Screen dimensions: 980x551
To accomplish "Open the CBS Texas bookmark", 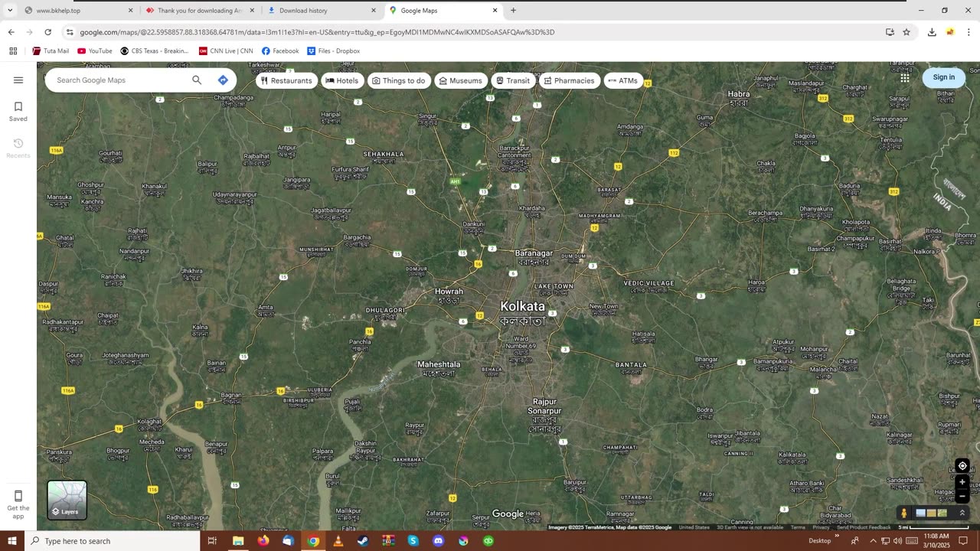I will click(155, 51).
